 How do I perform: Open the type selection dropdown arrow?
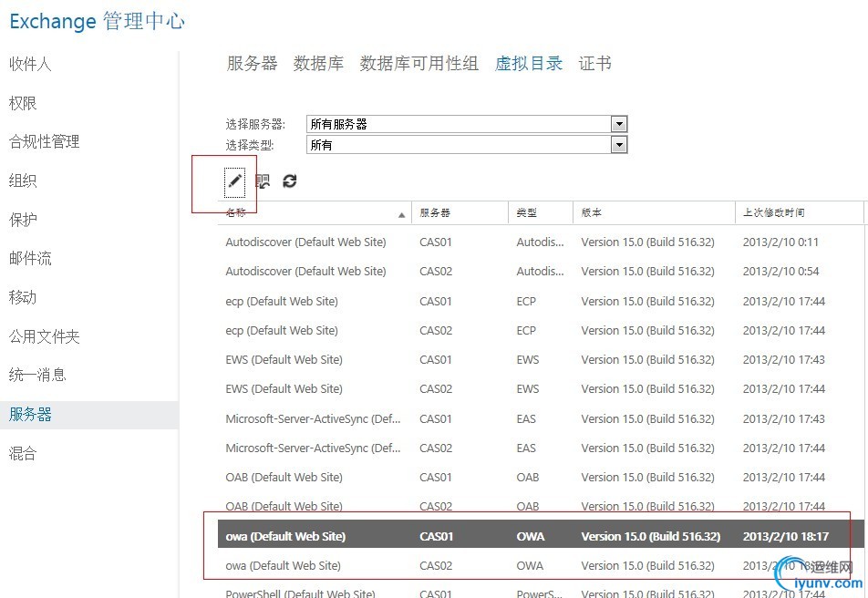[619, 145]
